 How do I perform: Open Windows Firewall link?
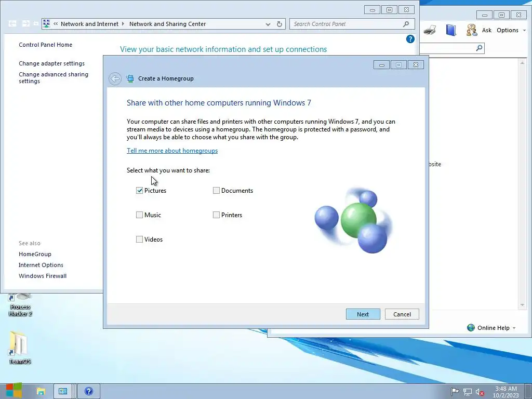point(43,276)
